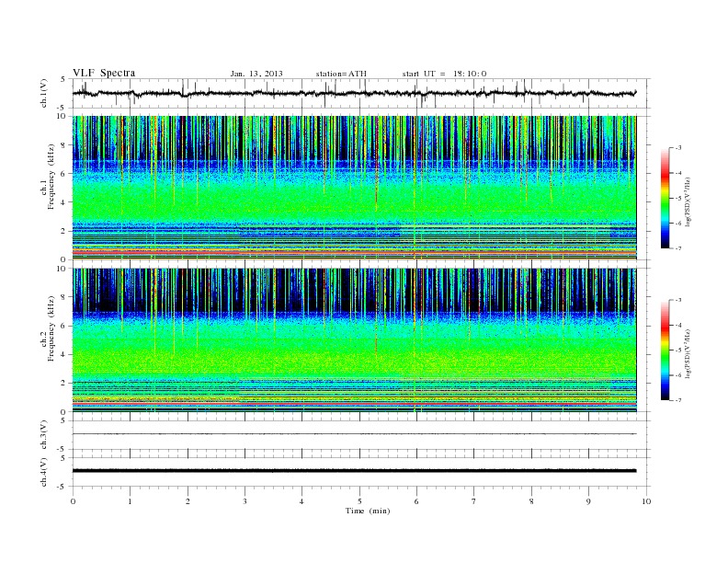The width and height of the screenshot is (728, 563).
Task: Click the ch.3 flat voltage trace
Action: point(354,434)
